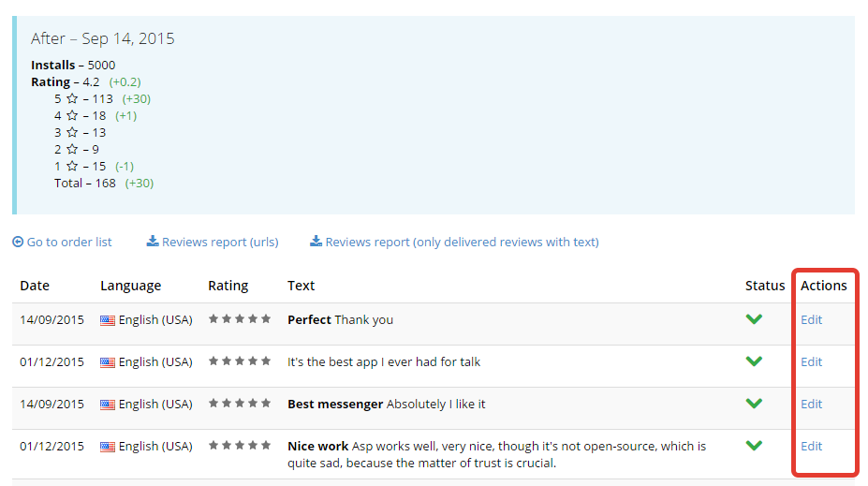The height and width of the screenshot is (486, 868).
Task: Click 'Best messenger Absolutely I like it' text
Action: point(386,405)
